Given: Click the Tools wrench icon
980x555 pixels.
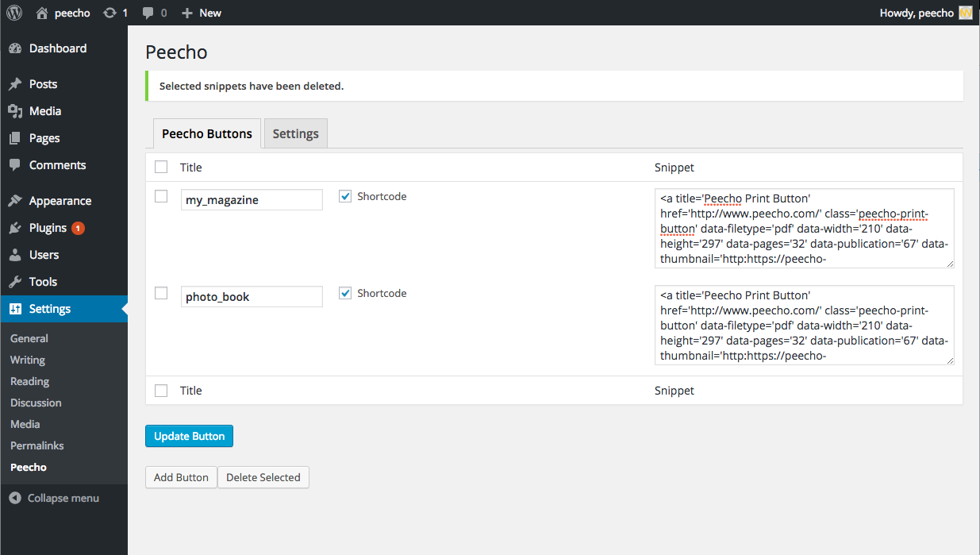Looking at the screenshot, I should (x=15, y=282).
